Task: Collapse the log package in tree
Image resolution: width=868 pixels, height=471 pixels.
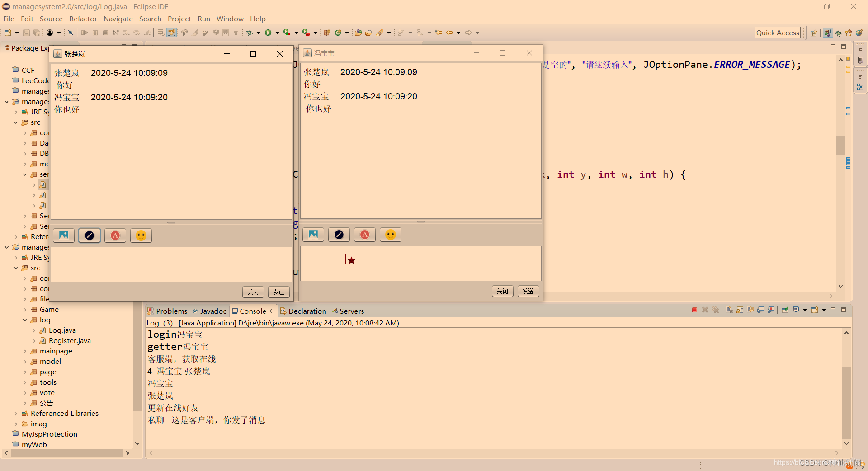Action: pyautogui.click(x=24, y=320)
